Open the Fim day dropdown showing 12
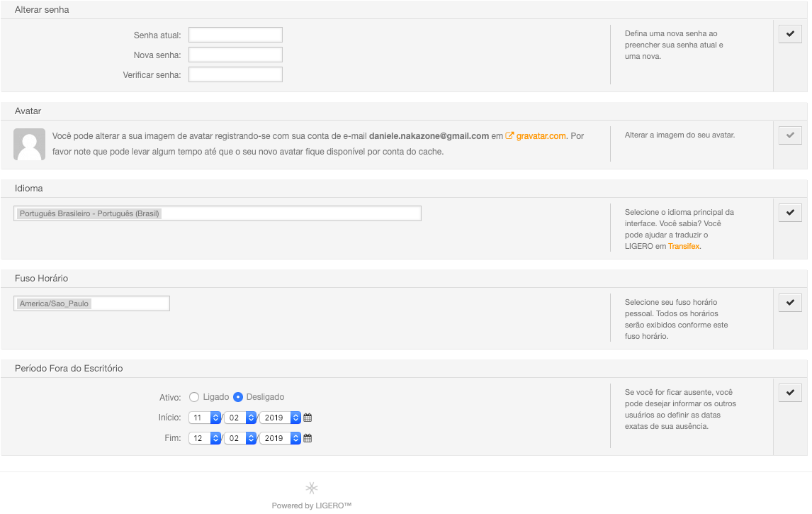 point(205,438)
